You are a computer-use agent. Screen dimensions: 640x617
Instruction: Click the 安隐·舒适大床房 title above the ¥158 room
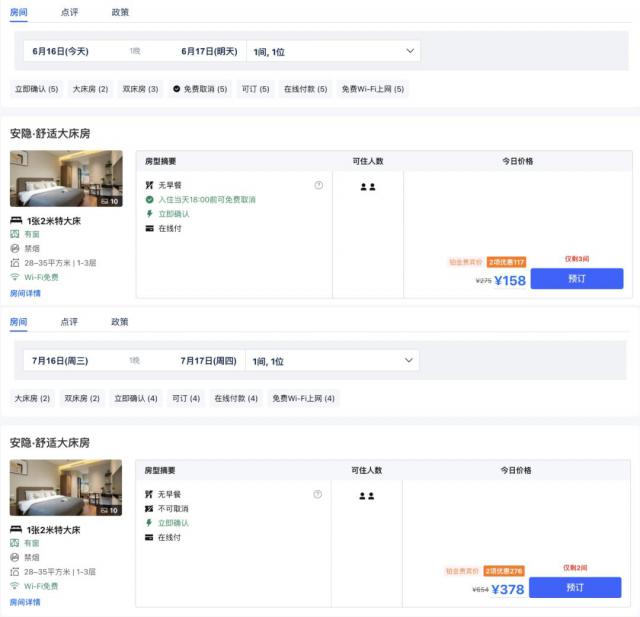pos(50,133)
